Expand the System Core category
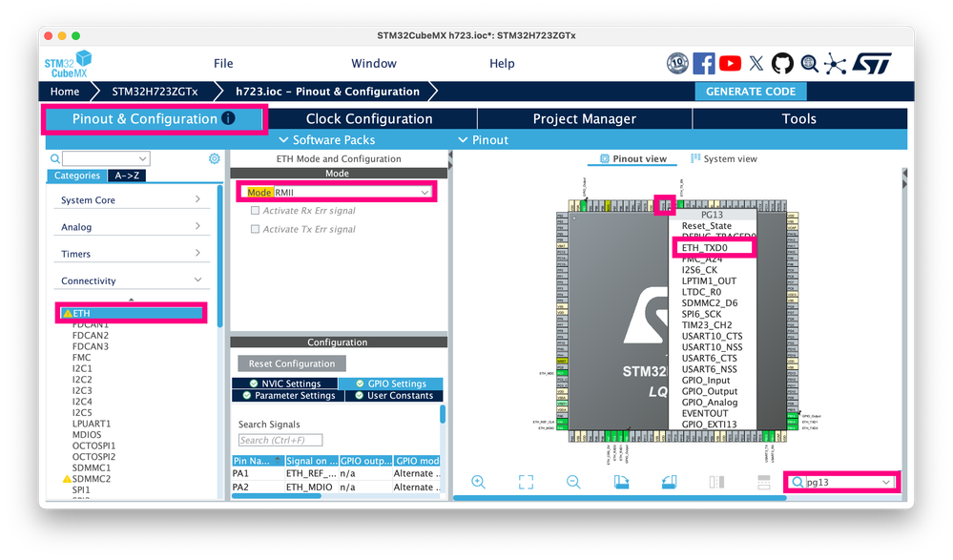 point(132,200)
